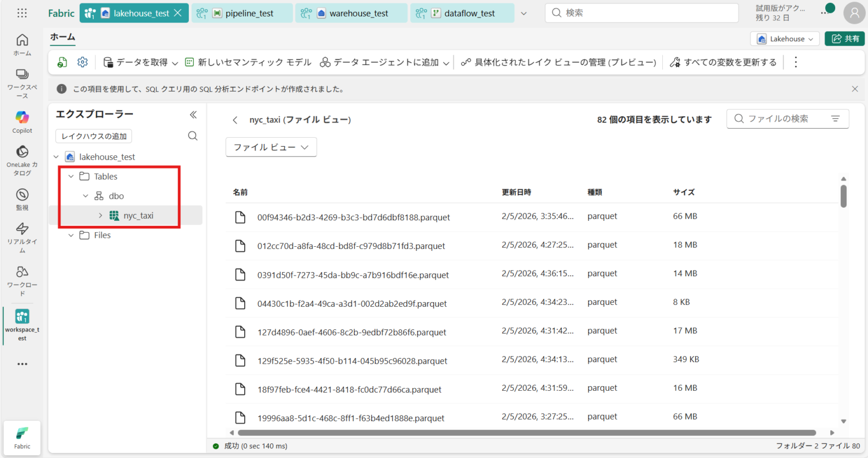Viewport: 868px width, 458px height.
Task: Select file 18f97feb-fce4-4421-8418-fc0dc77d66ca.parquet
Action: (349, 389)
